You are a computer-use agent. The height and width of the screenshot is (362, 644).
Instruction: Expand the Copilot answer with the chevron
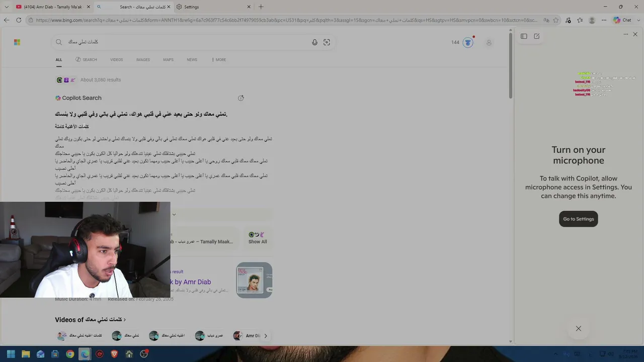[x=174, y=215]
